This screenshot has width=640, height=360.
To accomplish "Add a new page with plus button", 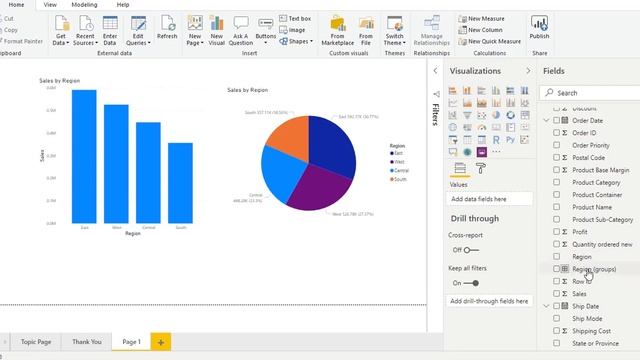I will click(161, 342).
